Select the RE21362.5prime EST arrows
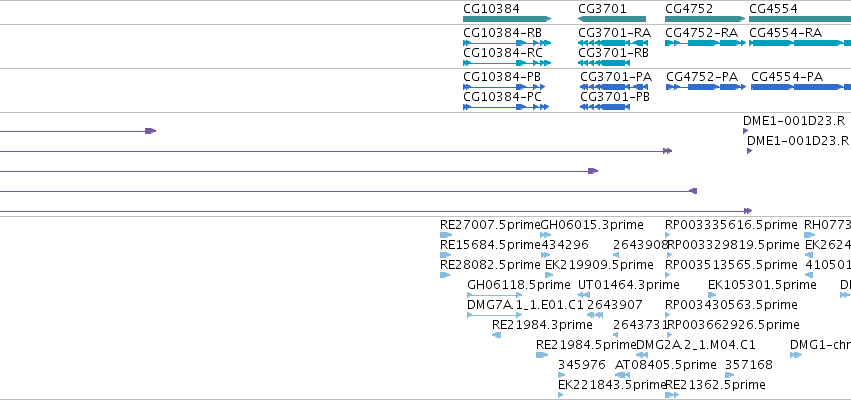The image size is (851, 400). [x=672, y=395]
